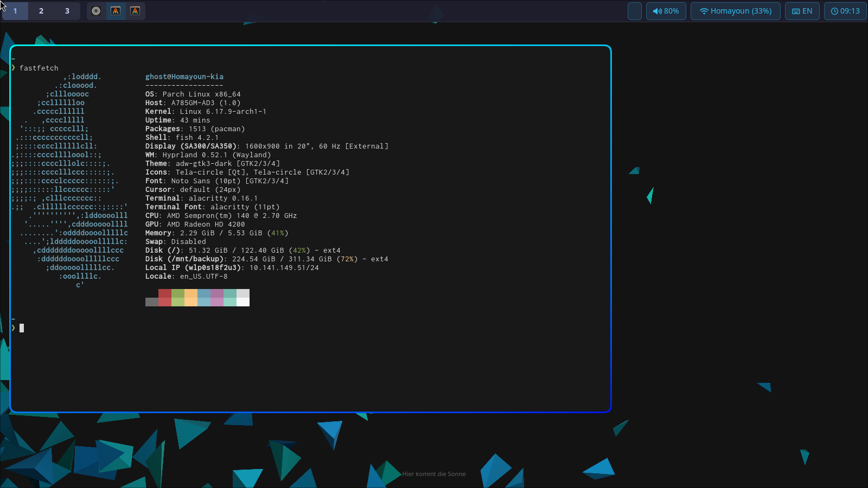This screenshot has height=488, width=868.
Task: Click the keyboard layout EN indicator
Action: click(x=802, y=11)
